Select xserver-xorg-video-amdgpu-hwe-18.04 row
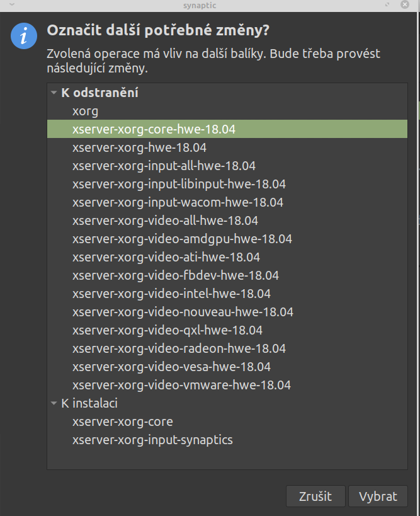Image resolution: width=420 pixels, height=516 pixels. [x=182, y=239]
